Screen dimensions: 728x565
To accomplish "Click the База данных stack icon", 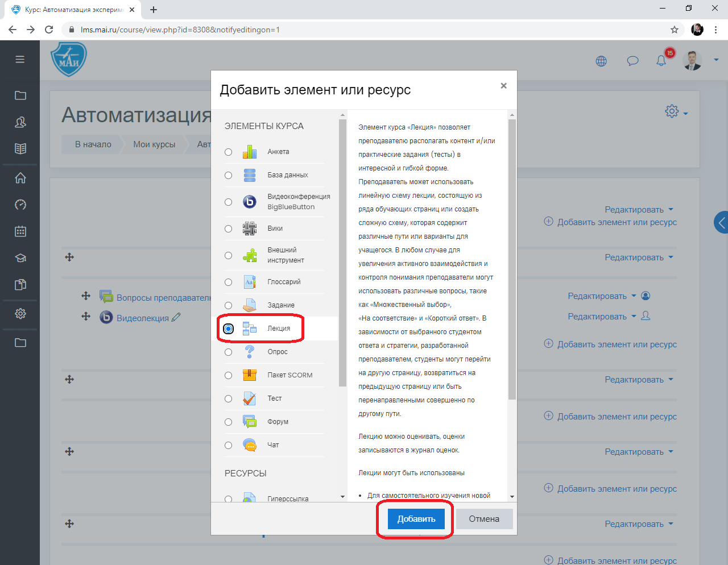I will 250,175.
